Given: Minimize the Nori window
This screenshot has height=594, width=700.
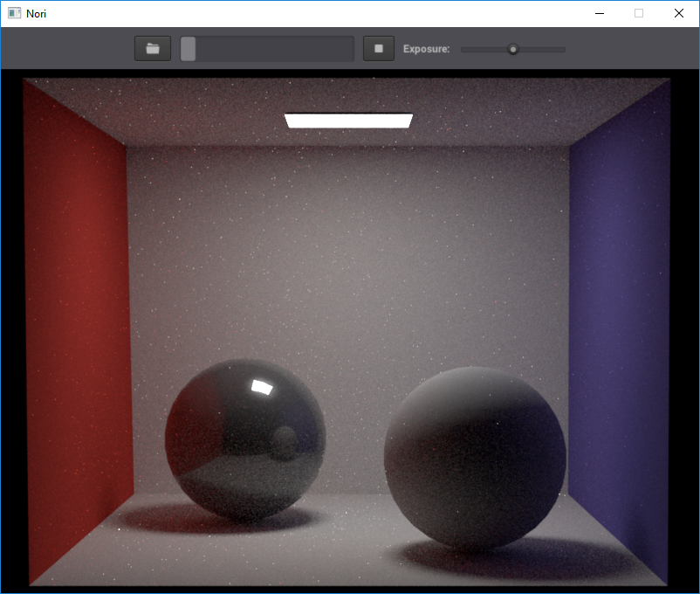Looking at the screenshot, I should pos(600,13).
